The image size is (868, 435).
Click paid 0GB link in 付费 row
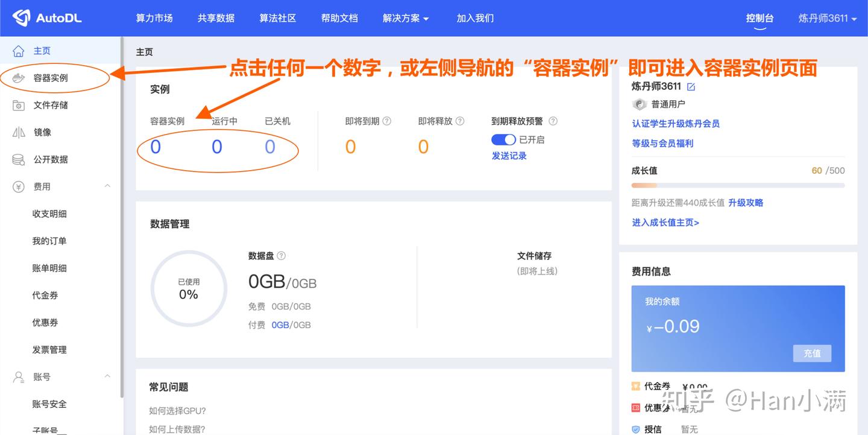(x=280, y=325)
